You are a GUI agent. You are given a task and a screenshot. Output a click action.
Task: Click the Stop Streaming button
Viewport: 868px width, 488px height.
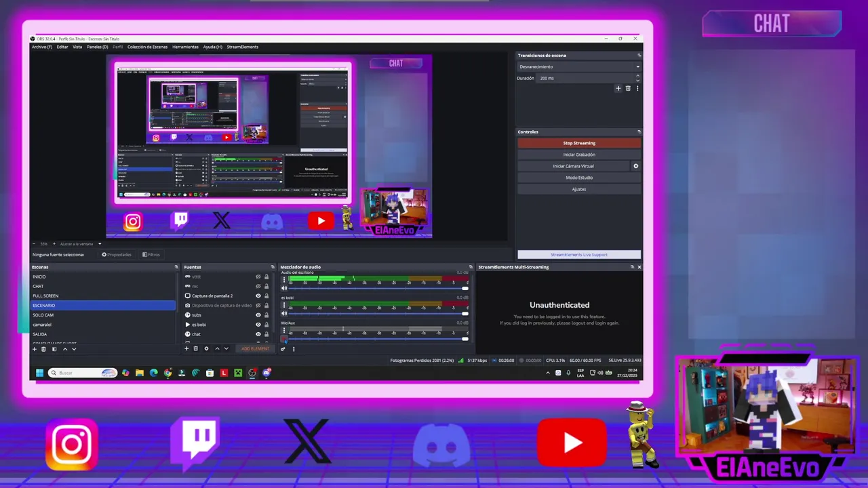point(579,143)
